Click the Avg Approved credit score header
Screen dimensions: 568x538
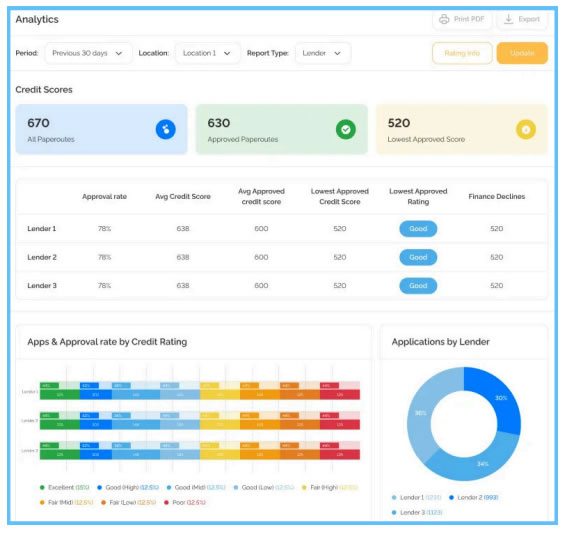tap(261, 196)
